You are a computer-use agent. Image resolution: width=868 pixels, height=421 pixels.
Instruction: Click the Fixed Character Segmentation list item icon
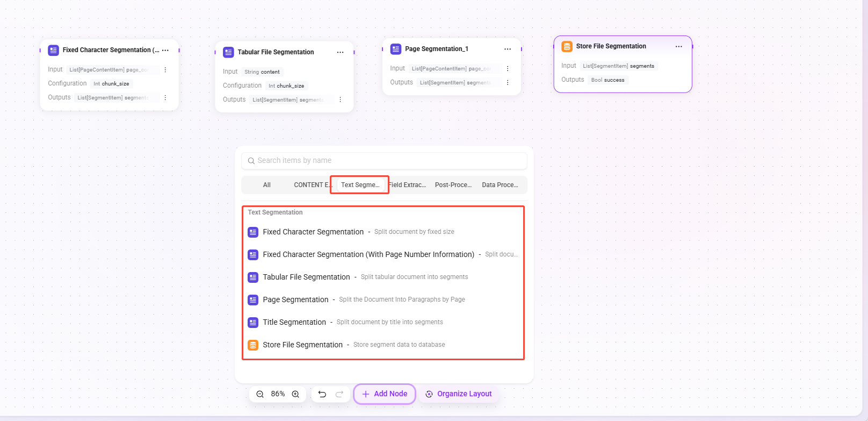pyautogui.click(x=253, y=232)
